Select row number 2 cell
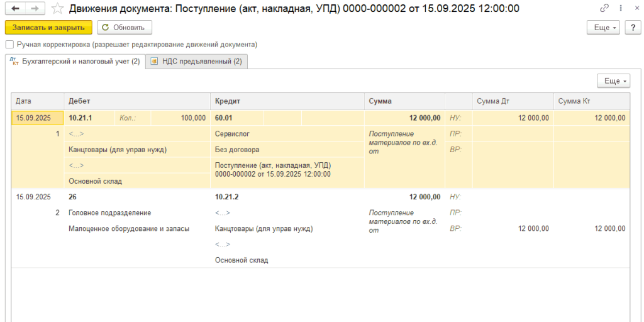The image size is (644, 322). click(x=38, y=213)
